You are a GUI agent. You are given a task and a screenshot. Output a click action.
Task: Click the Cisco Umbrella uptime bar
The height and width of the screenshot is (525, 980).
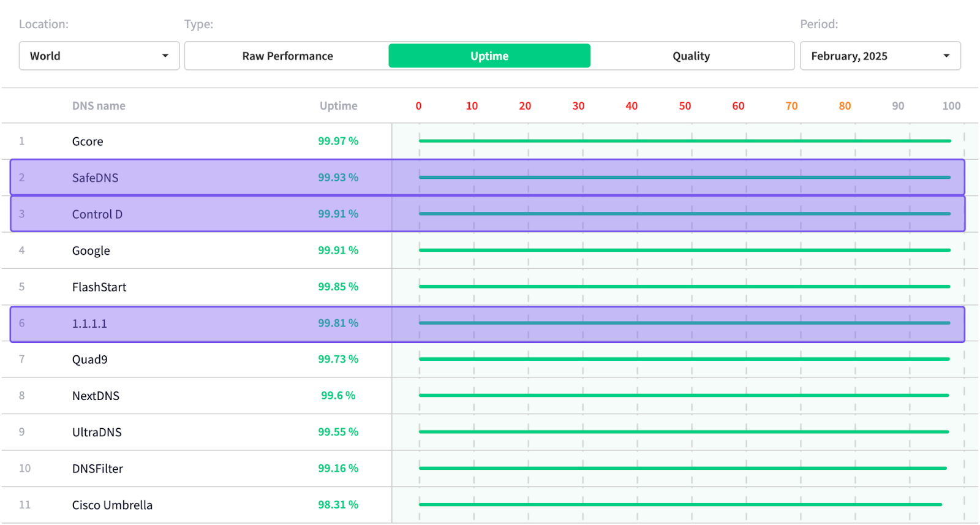point(680,504)
